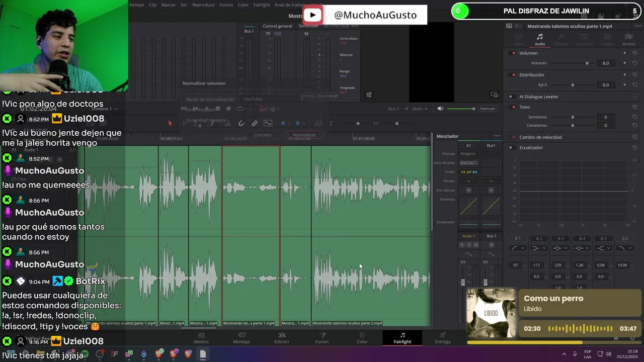
Task: Open the B3 filter type dropdown
Action: (x=560, y=248)
